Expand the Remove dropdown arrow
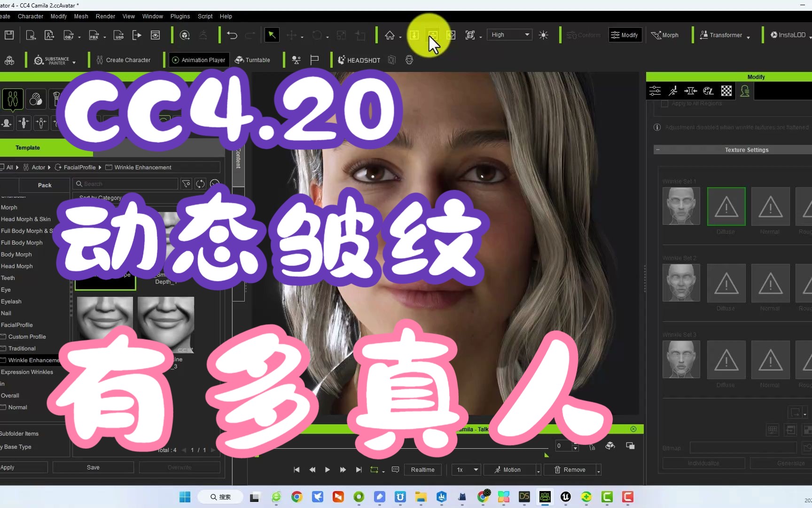The image size is (812, 508). point(599,471)
